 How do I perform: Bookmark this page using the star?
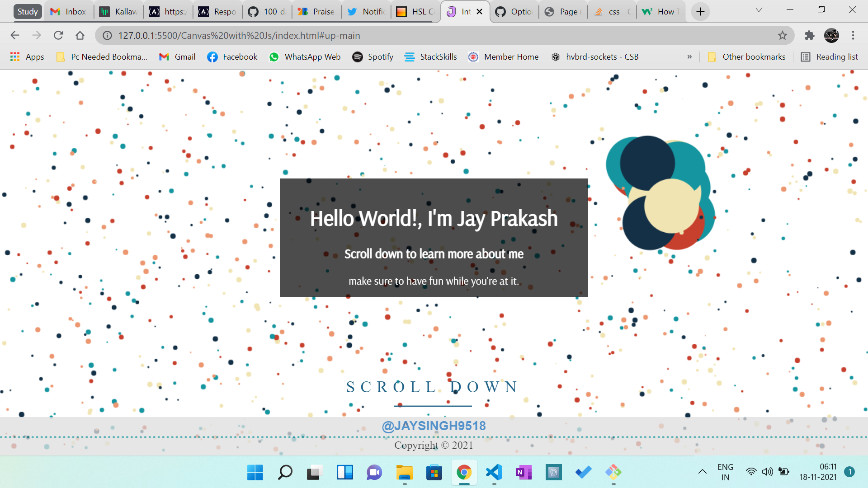(x=782, y=35)
